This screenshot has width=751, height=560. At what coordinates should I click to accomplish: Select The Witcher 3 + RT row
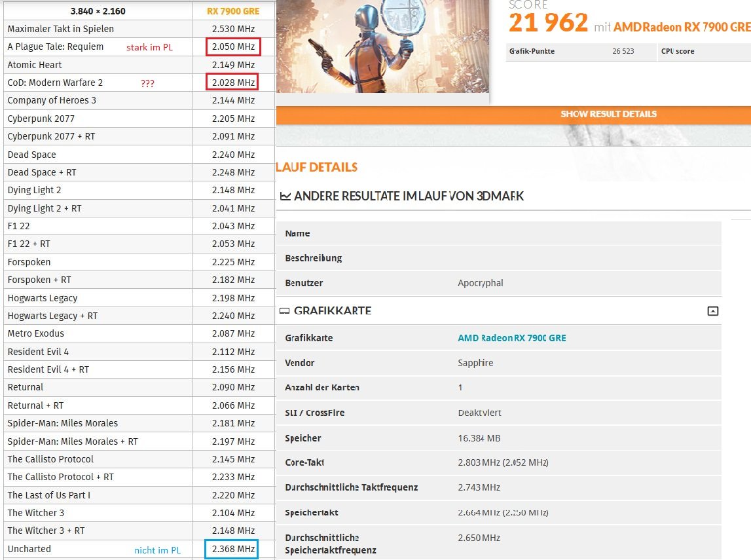click(139, 531)
